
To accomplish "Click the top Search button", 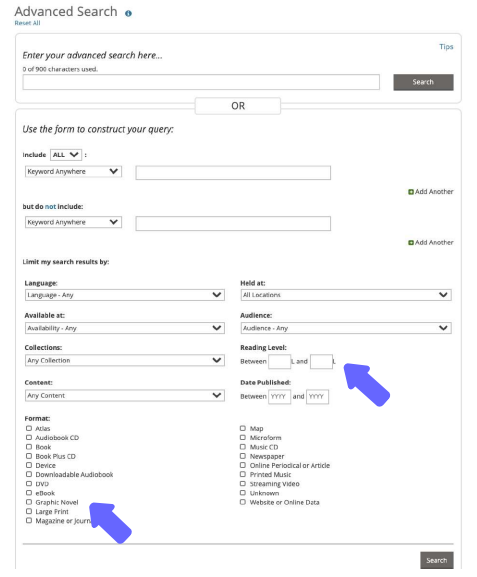I will click(x=423, y=82).
